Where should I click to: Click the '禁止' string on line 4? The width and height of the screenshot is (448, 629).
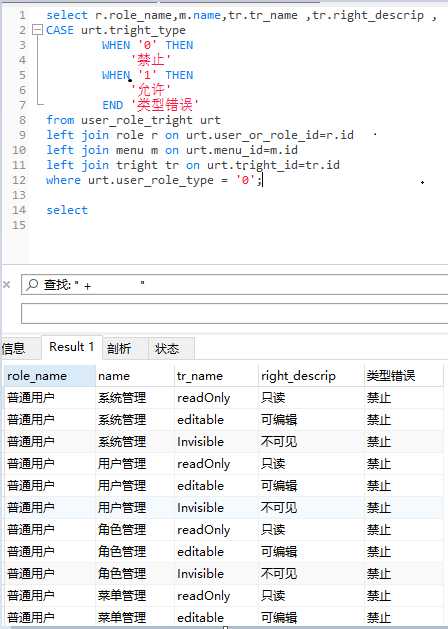(x=152, y=60)
